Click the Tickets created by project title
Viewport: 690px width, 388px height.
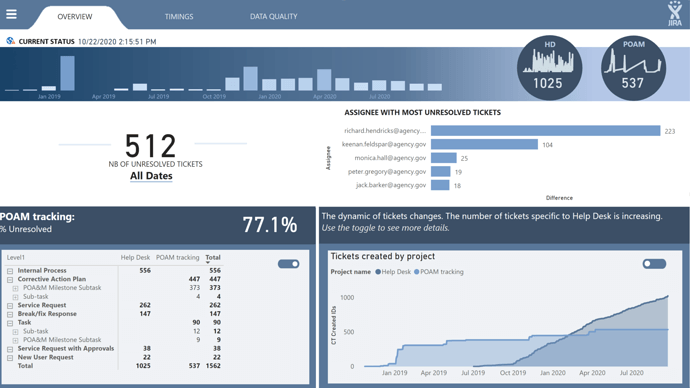tap(383, 256)
